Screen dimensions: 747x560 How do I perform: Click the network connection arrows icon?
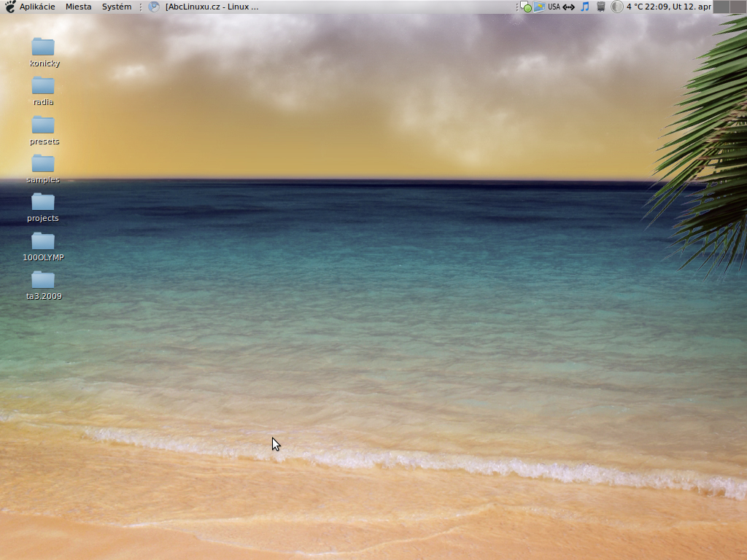(569, 7)
